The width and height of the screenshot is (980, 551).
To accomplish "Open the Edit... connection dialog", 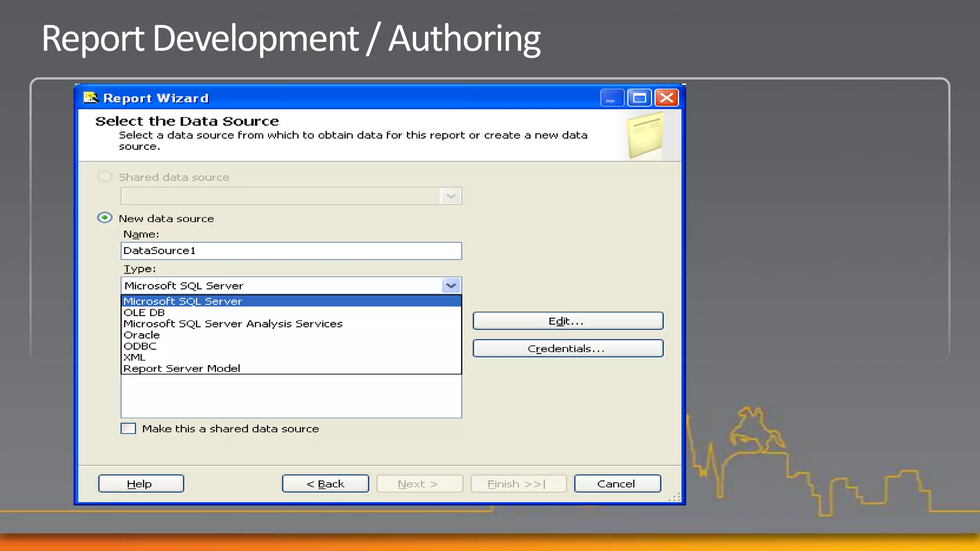I will (568, 321).
